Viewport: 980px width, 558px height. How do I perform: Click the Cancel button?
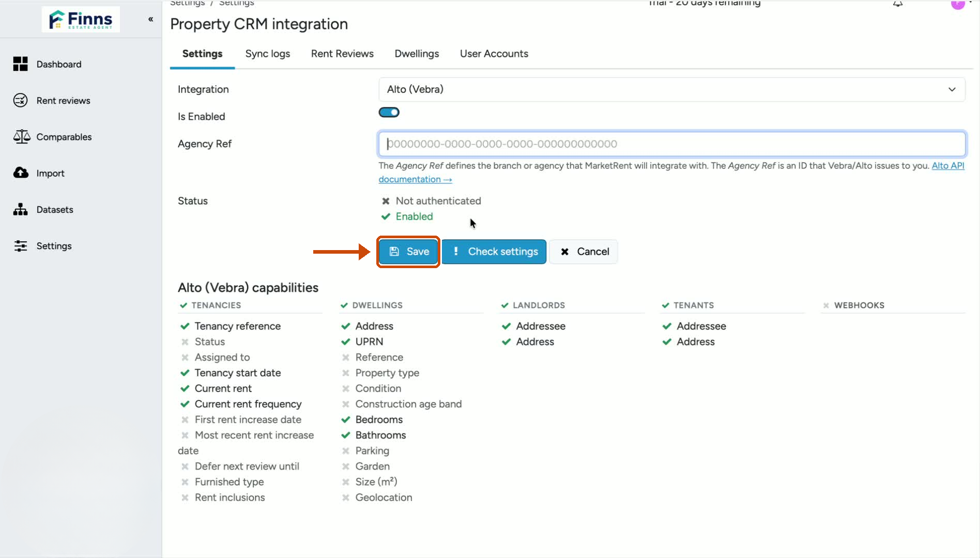pos(584,252)
